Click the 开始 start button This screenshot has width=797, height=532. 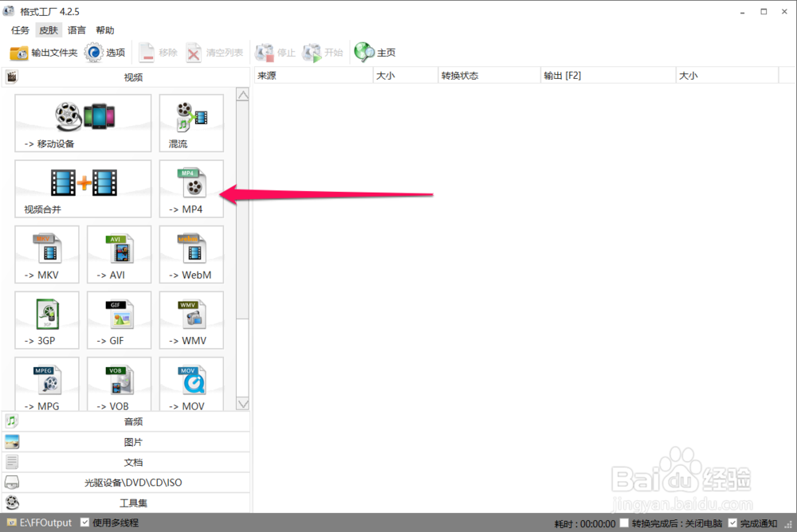(x=322, y=53)
